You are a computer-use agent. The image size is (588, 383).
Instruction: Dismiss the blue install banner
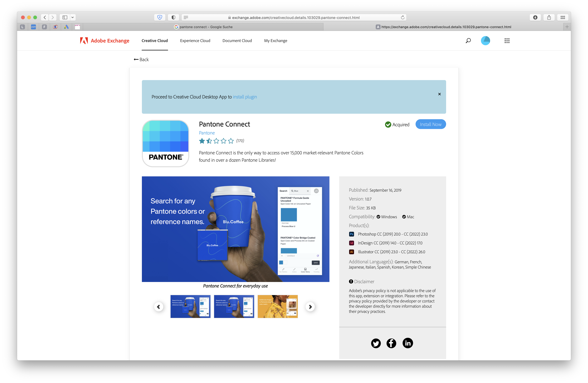(x=439, y=94)
